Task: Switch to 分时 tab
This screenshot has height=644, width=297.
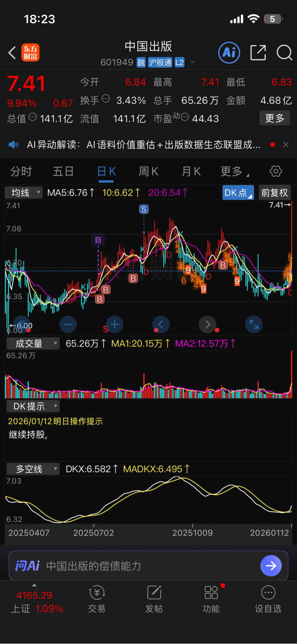Action: coord(21,172)
